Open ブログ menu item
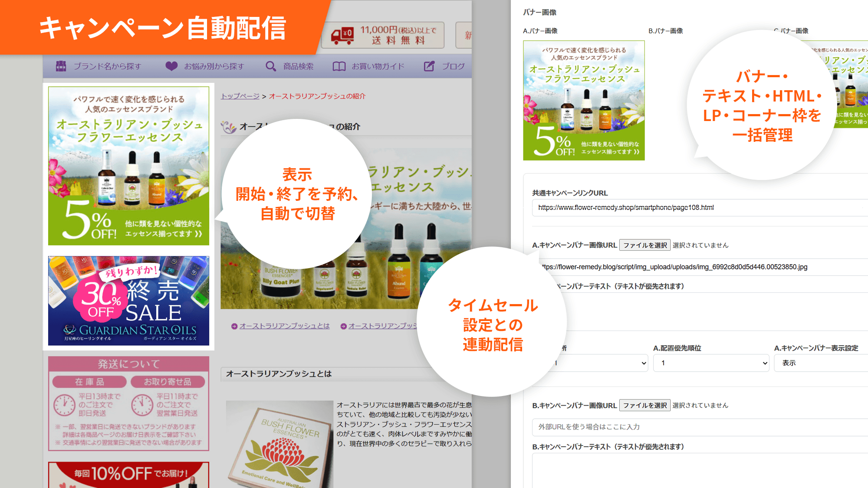Screen dimensions: 868x488 [x=453, y=66]
